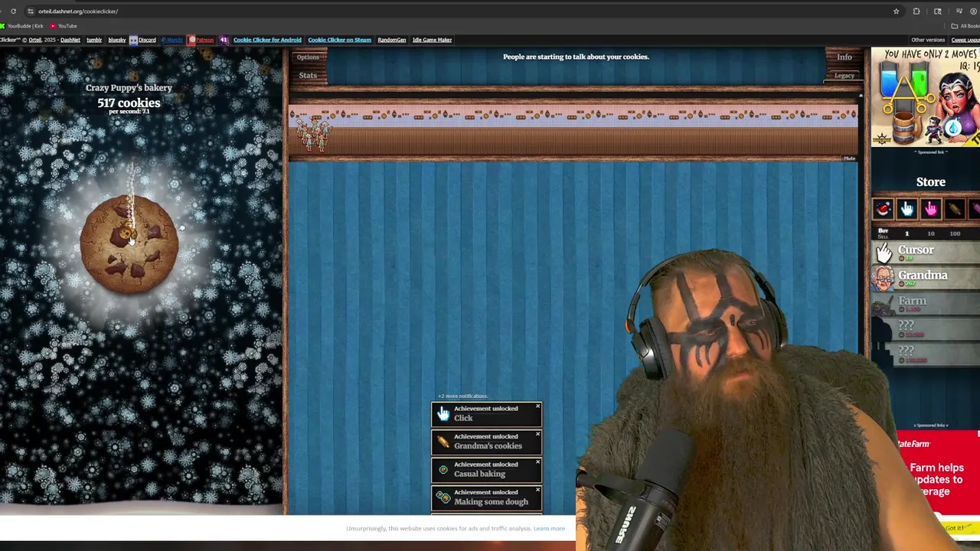This screenshot has height=551, width=980.
Task: Open the Orteil link
Action: click(x=34, y=40)
